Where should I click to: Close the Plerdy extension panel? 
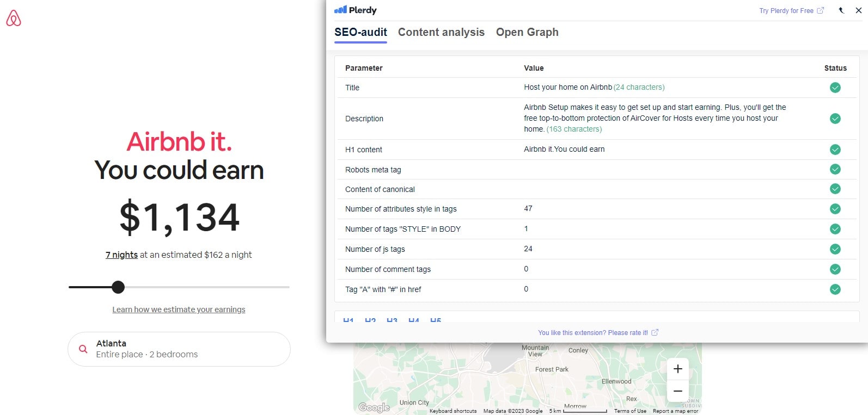(x=859, y=10)
